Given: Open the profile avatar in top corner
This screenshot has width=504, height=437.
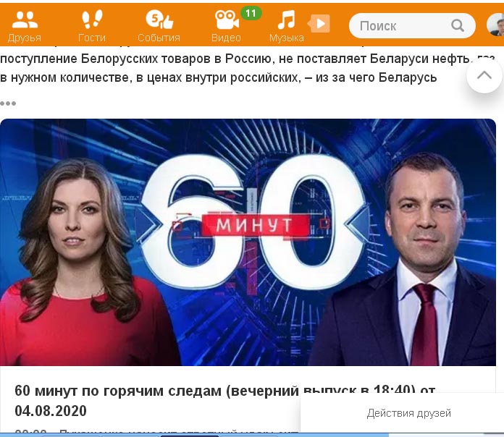Looking at the screenshot, I should point(495,25).
